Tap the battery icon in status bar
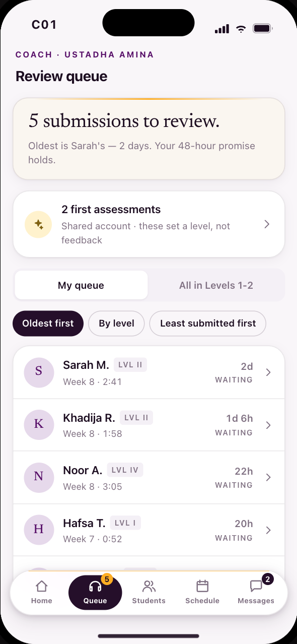Screen dimensions: 297x644 [263, 29]
